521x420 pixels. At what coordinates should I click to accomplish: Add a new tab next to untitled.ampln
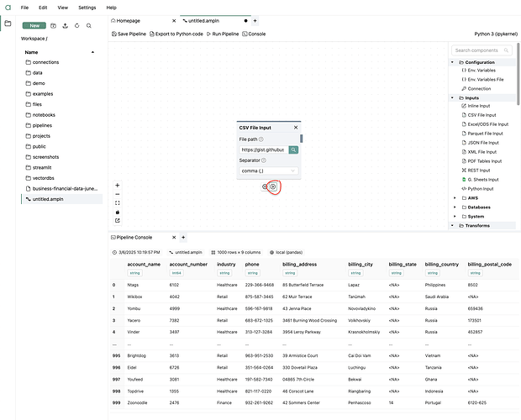pos(255,21)
